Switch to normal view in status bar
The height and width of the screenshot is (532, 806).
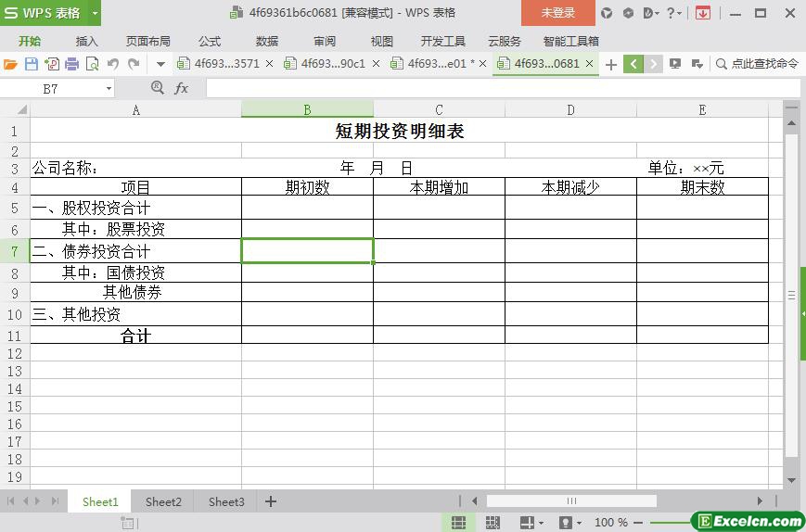click(458, 523)
